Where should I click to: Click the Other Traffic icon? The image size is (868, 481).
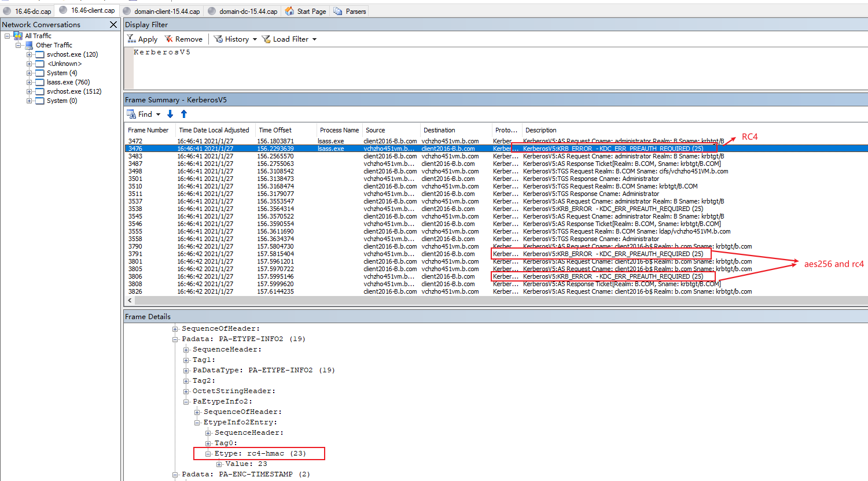click(29, 45)
